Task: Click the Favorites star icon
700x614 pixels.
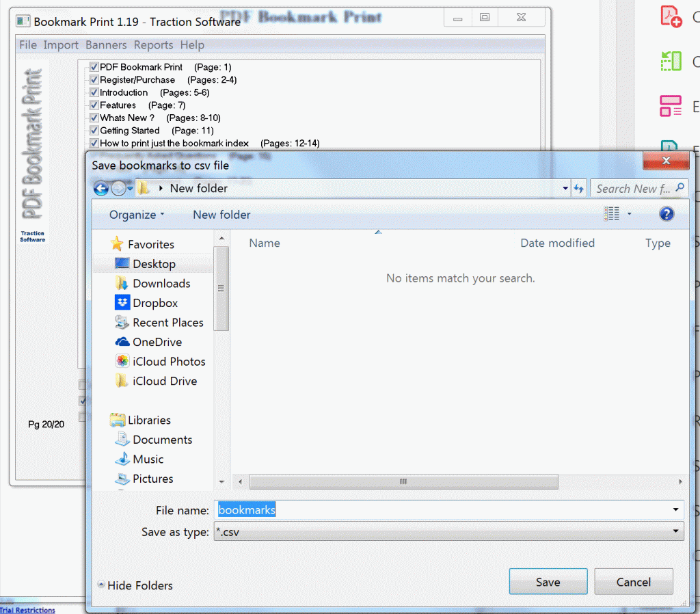Action: [118, 244]
